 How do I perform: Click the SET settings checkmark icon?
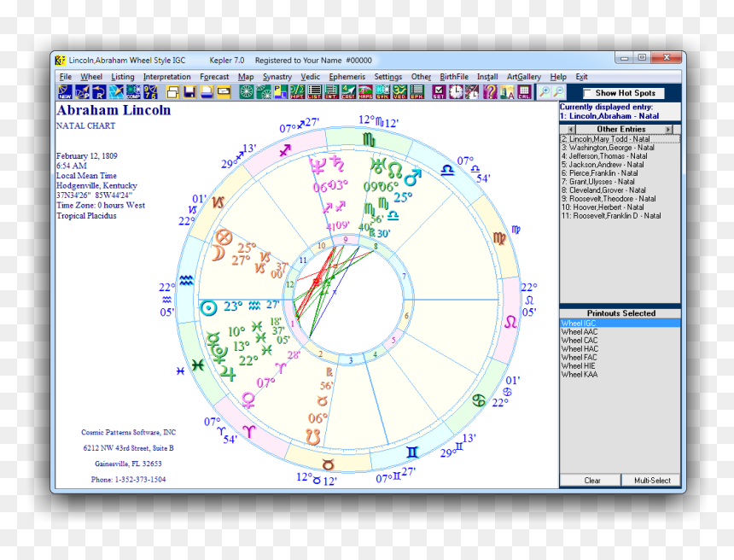point(439,92)
